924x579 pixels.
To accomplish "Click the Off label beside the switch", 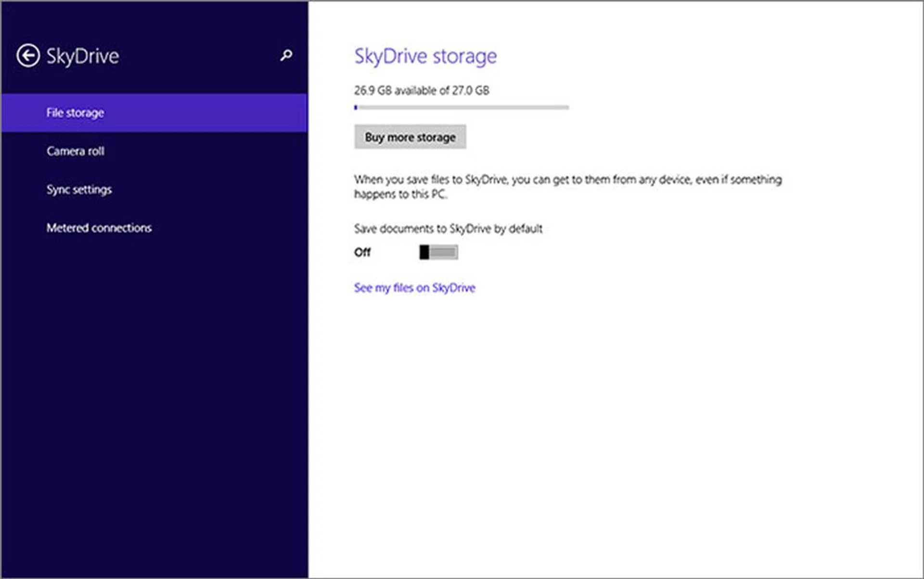I will pos(362,252).
